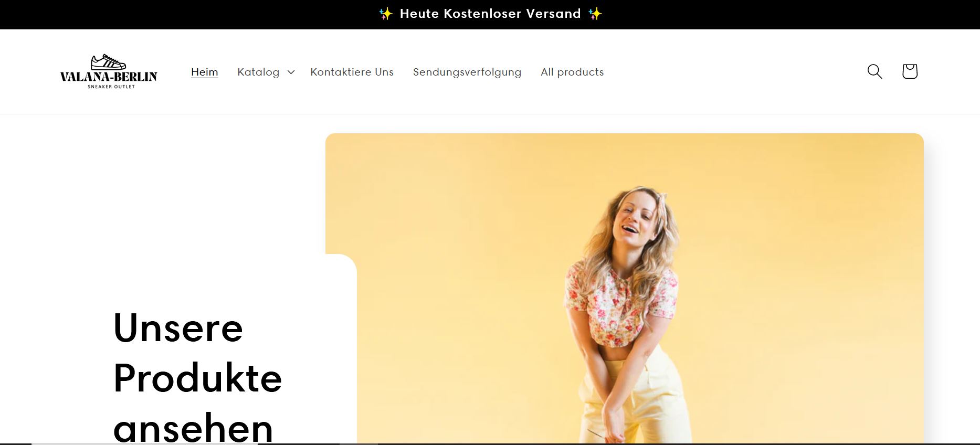
Task: Expand the Katalog chevron arrow
Action: tap(291, 72)
